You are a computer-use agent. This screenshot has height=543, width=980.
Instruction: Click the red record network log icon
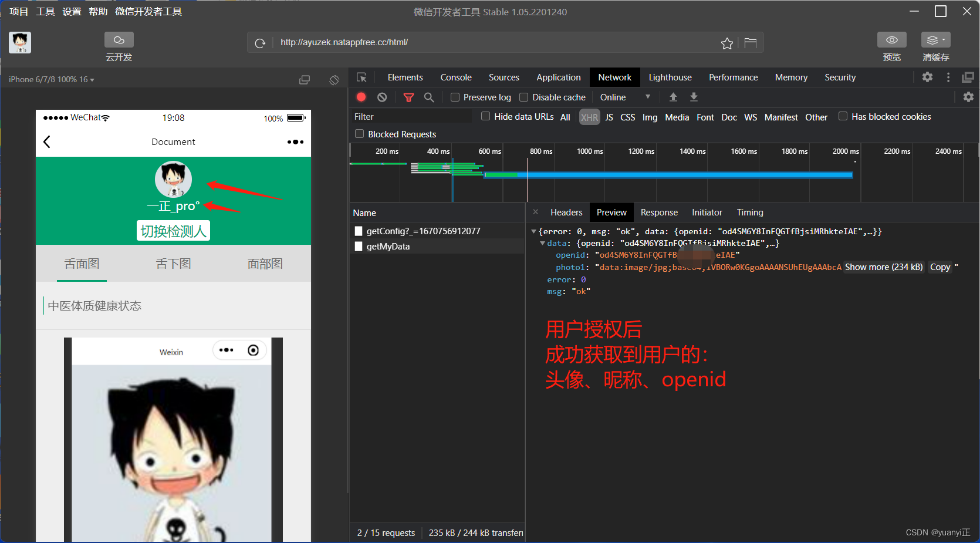(x=361, y=97)
